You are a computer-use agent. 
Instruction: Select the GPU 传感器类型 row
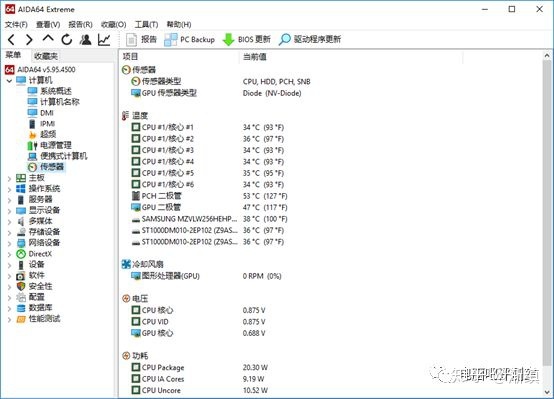[x=216, y=93]
